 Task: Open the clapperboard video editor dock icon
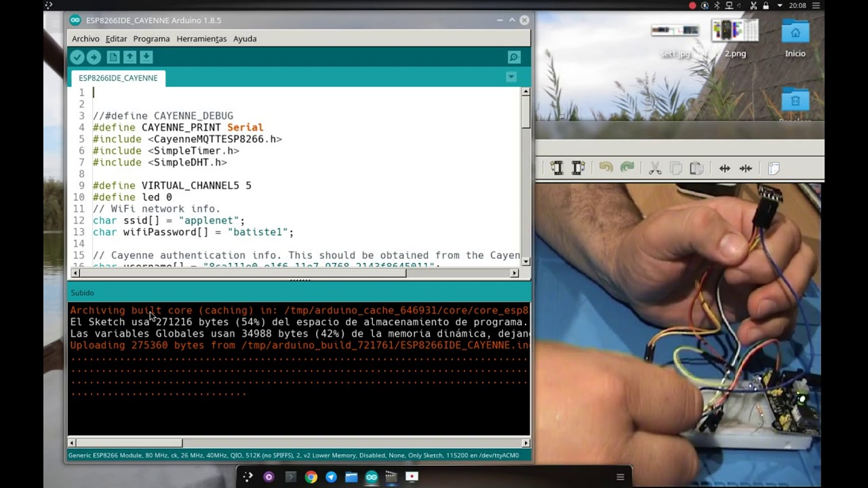391,477
